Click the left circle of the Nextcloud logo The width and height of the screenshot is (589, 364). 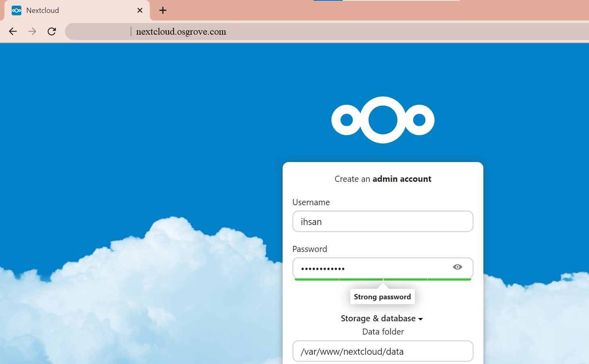pyautogui.click(x=346, y=120)
